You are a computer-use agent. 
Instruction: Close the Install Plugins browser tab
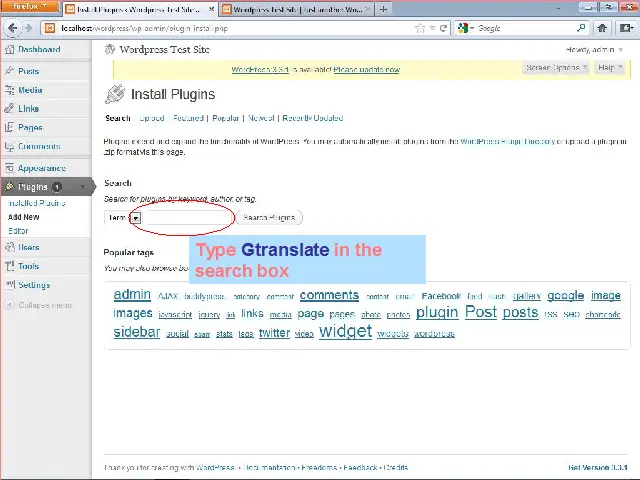click(x=211, y=9)
